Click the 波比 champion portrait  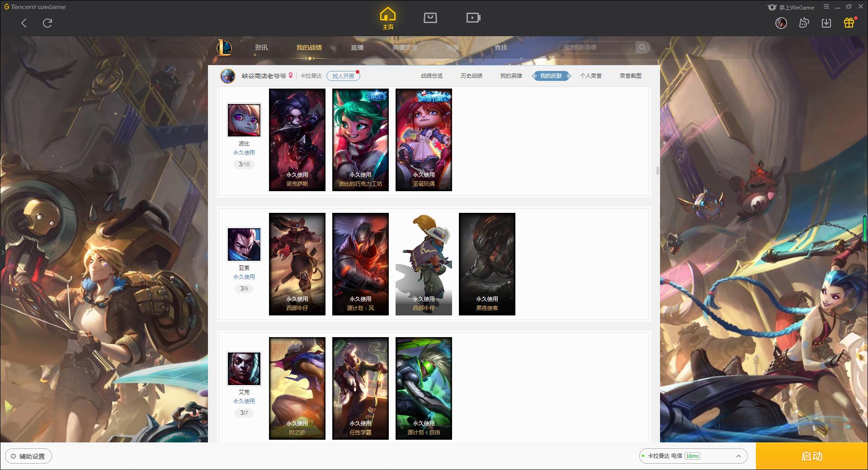244,120
